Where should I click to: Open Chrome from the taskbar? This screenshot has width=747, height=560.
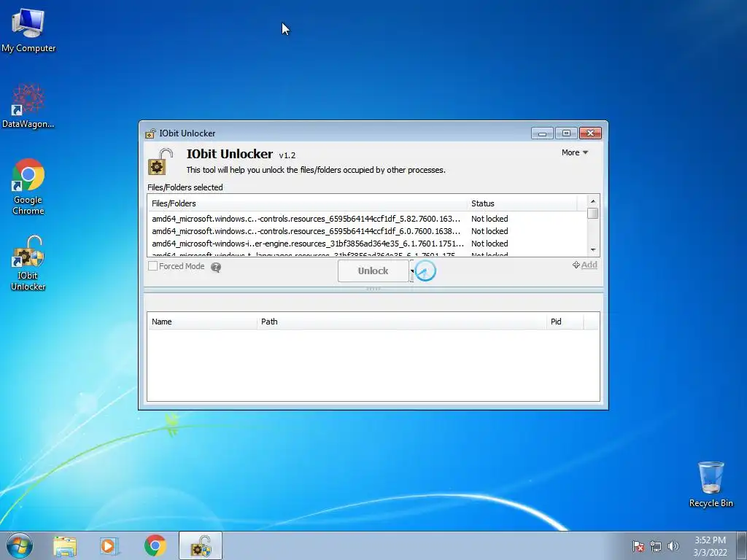coord(155,546)
